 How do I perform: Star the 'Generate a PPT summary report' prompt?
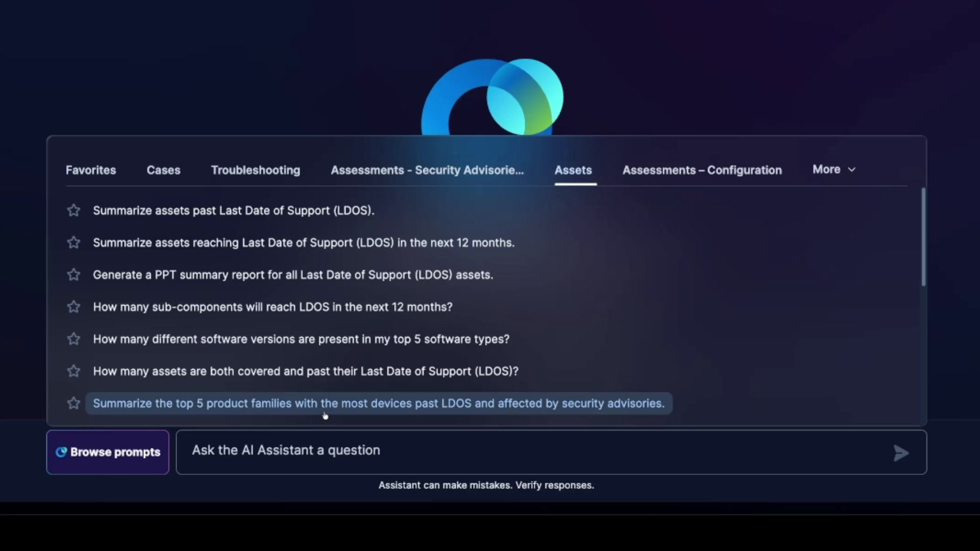pyautogui.click(x=73, y=274)
